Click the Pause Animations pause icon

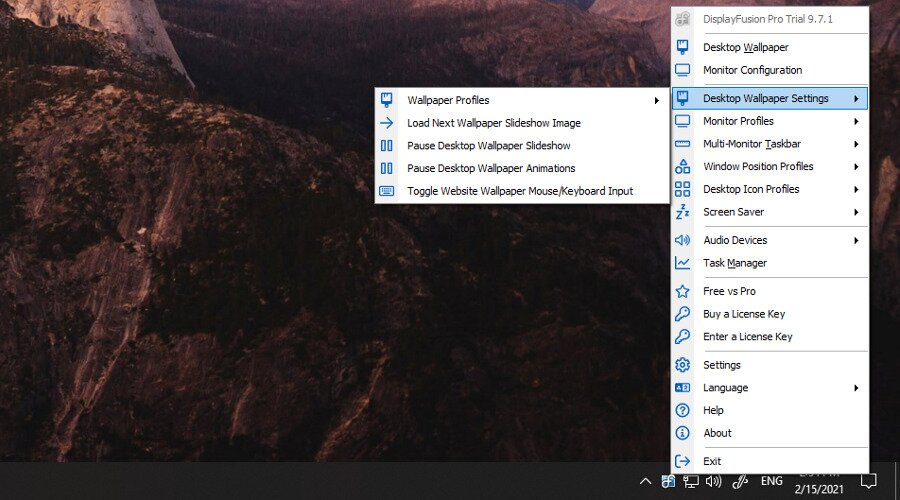387,168
